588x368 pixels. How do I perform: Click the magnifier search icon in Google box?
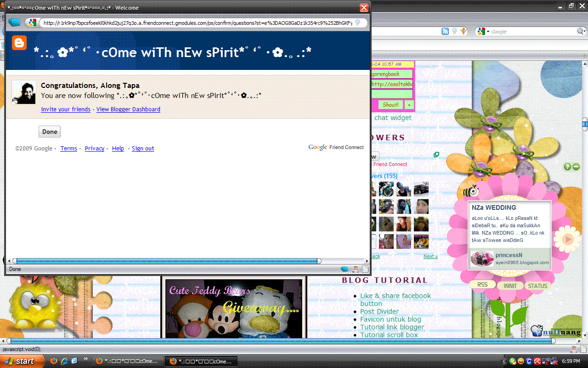pos(581,31)
